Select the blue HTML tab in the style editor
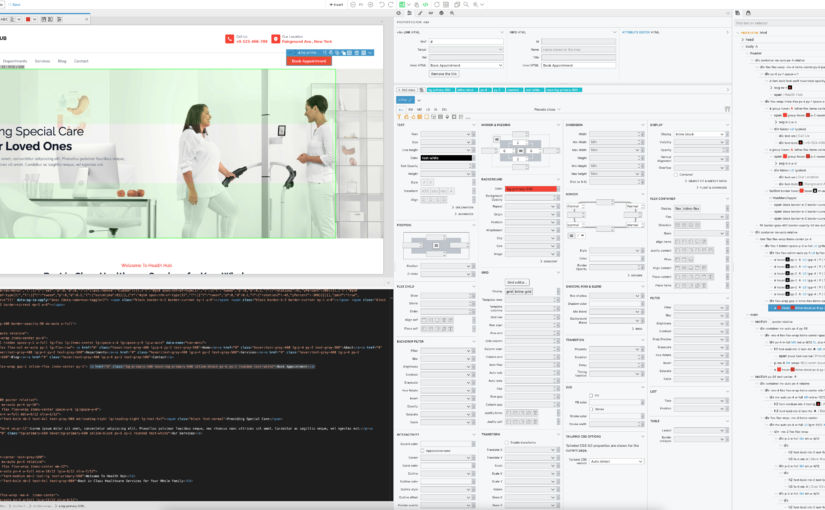 click(x=405, y=100)
